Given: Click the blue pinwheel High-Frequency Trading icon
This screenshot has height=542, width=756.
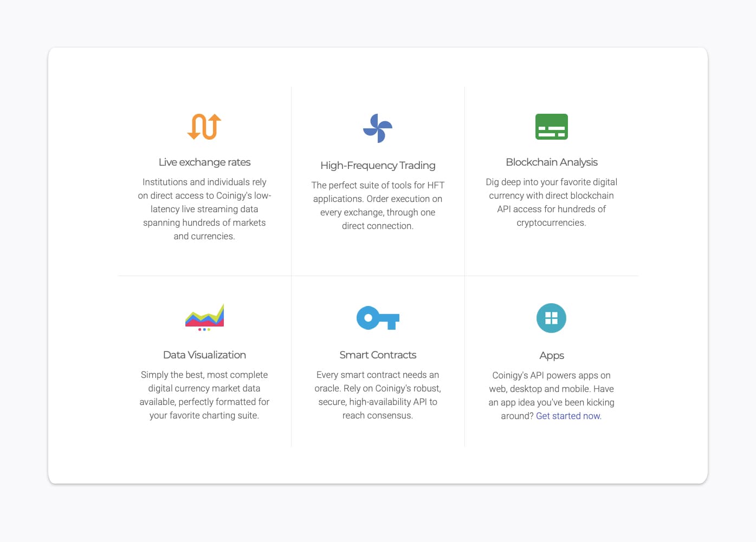Looking at the screenshot, I should coord(378,128).
